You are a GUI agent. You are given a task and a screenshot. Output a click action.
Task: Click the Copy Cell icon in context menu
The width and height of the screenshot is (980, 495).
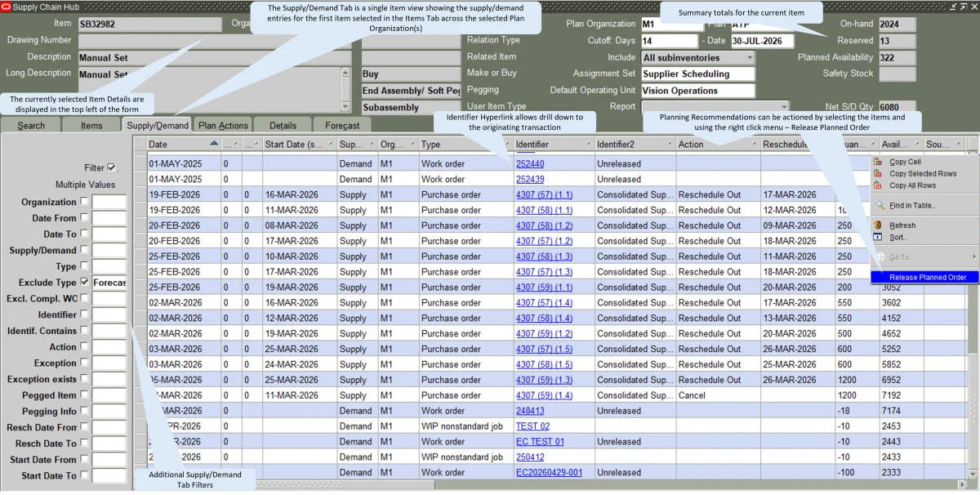click(879, 162)
